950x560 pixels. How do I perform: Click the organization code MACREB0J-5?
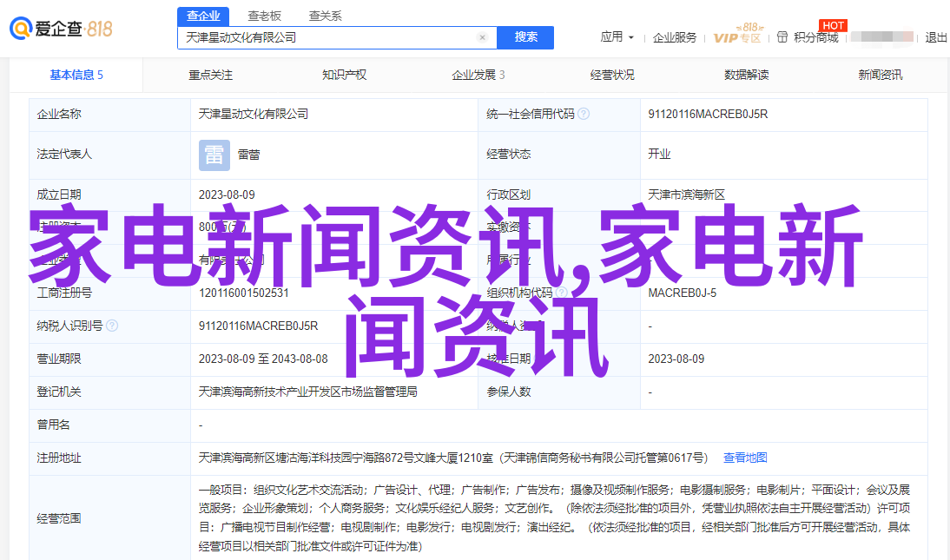click(683, 293)
